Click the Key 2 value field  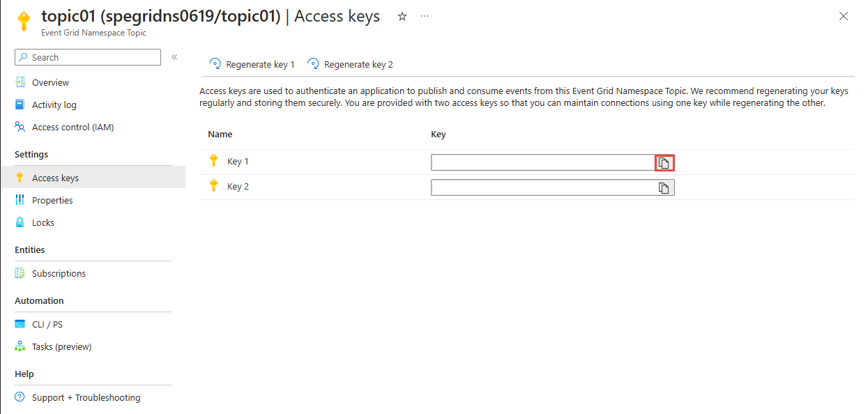pos(543,187)
